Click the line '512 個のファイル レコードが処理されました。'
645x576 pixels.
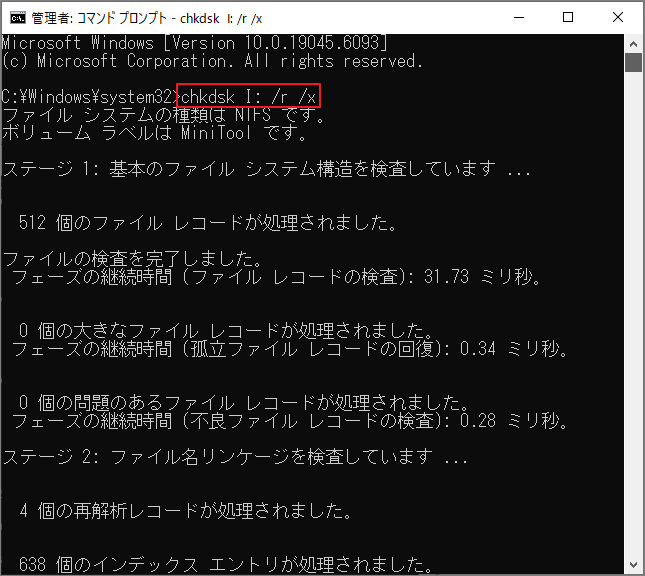(x=208, y=223)
